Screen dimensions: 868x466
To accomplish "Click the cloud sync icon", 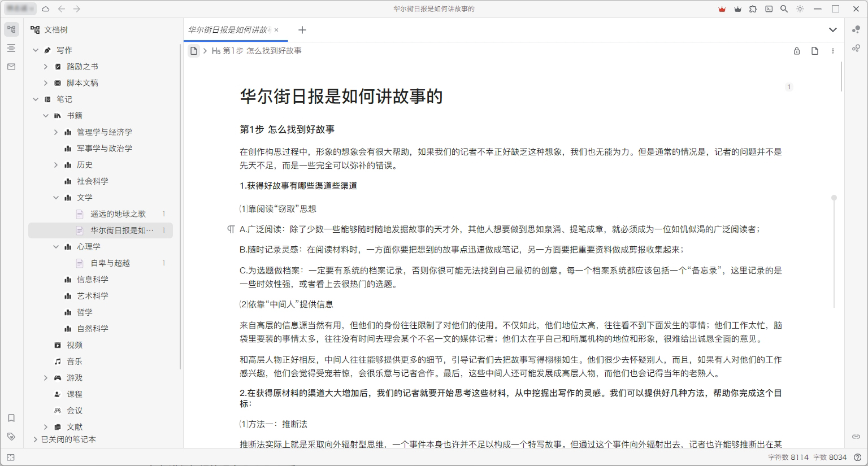I will (46, 9).
